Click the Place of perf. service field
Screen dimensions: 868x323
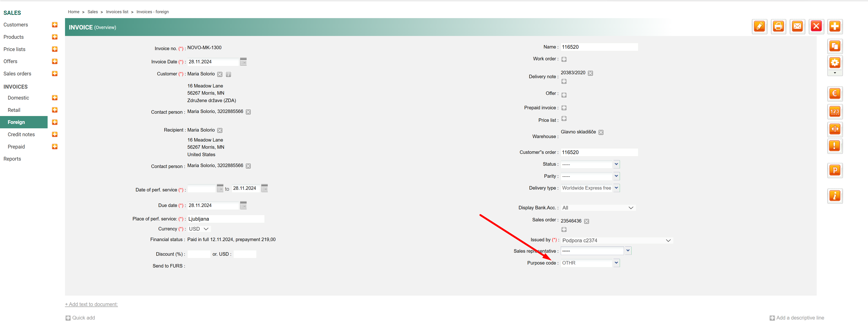pyautogui.click(x=225, y=219)
